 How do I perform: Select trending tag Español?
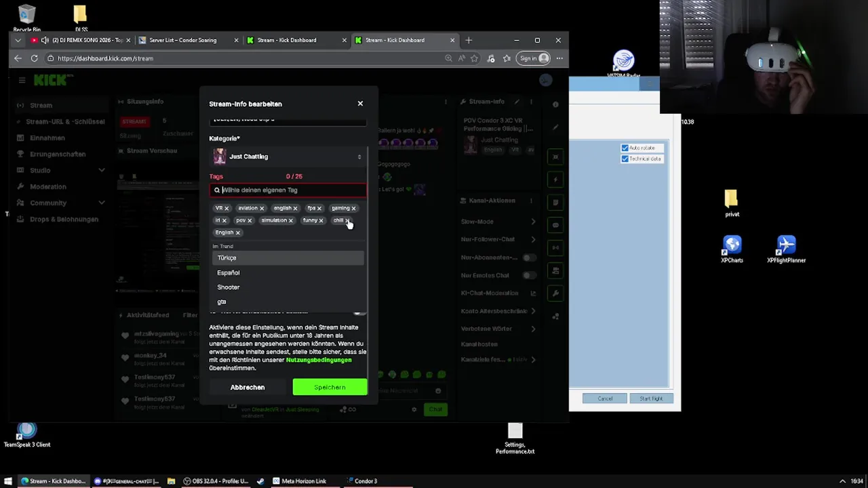click(288, 272)
